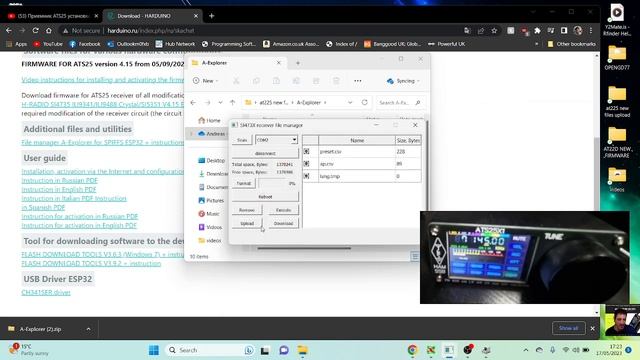Bookmark this page with the star icon
This screenshot has height=360, width=640.
coord(494,31)
